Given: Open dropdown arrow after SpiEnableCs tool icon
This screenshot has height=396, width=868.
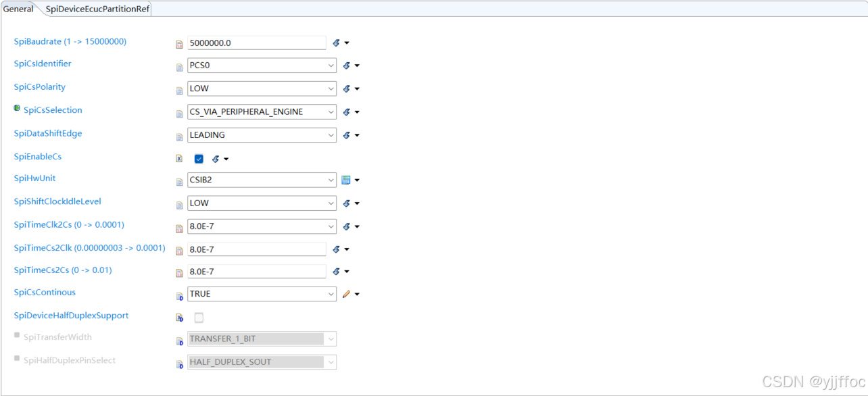Looking at the screenshot, I should pos(226,159).
